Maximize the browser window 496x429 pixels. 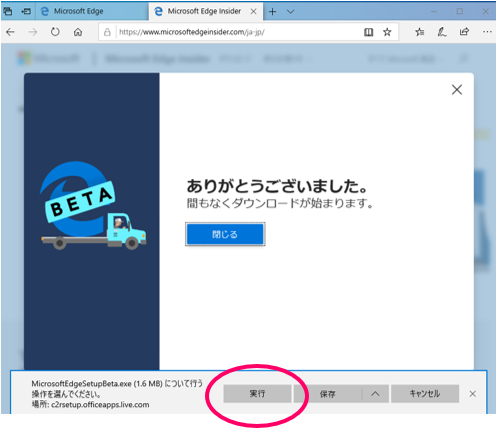tap(460, 11)
